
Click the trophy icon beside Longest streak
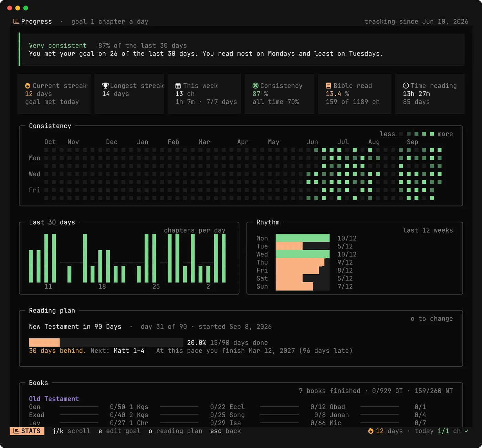click(x=105, y=86)
